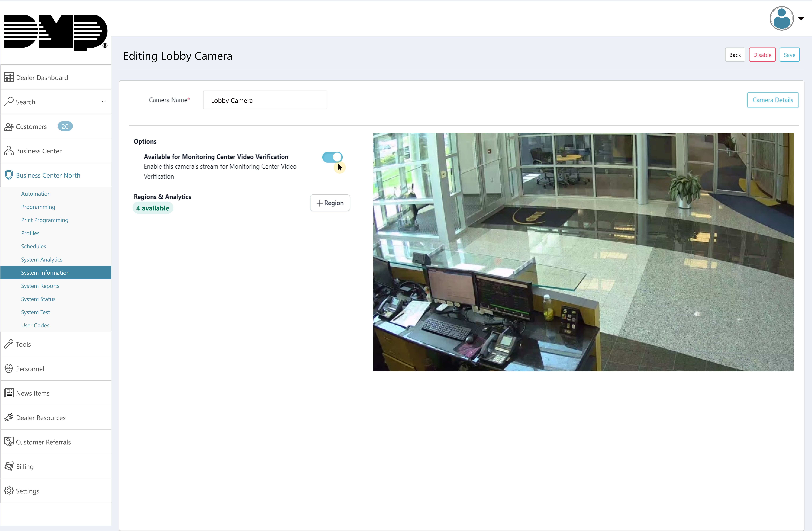Open Dealer Dashboard

click(x=56, y=77)
